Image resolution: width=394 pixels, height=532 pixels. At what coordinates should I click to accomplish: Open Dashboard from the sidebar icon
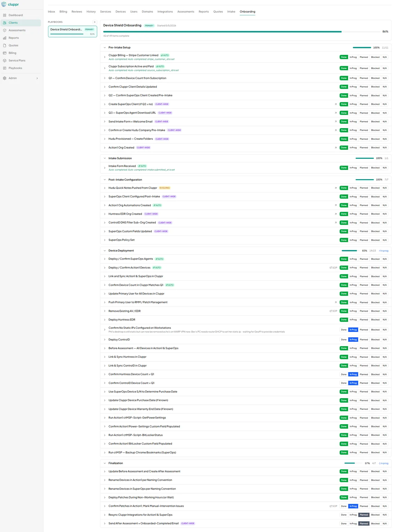[x=5, y=15]
